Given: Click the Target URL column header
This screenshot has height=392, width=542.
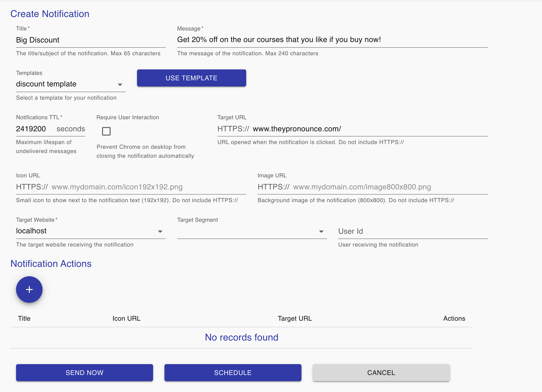Looking at the screenshot, I should tap(295, 318).
